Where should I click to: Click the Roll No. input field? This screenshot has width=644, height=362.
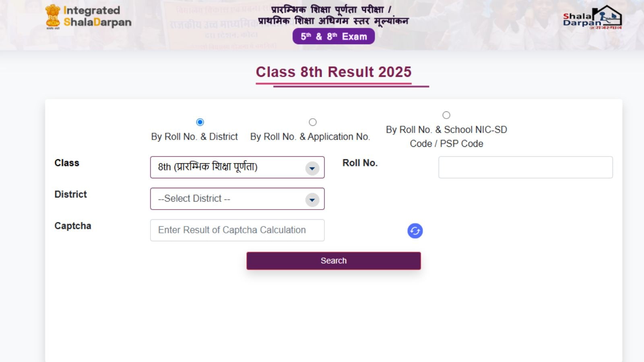click(525, 167)
